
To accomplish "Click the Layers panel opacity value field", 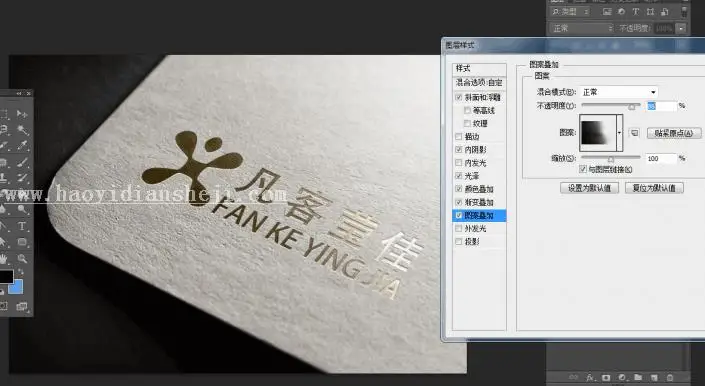I will tap(665, 28).
